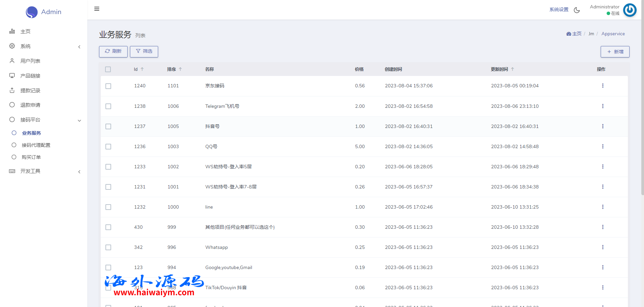Select the checkbox for the QQ号 row
Screen dimensions: 644x307
[x=108, y=147]
